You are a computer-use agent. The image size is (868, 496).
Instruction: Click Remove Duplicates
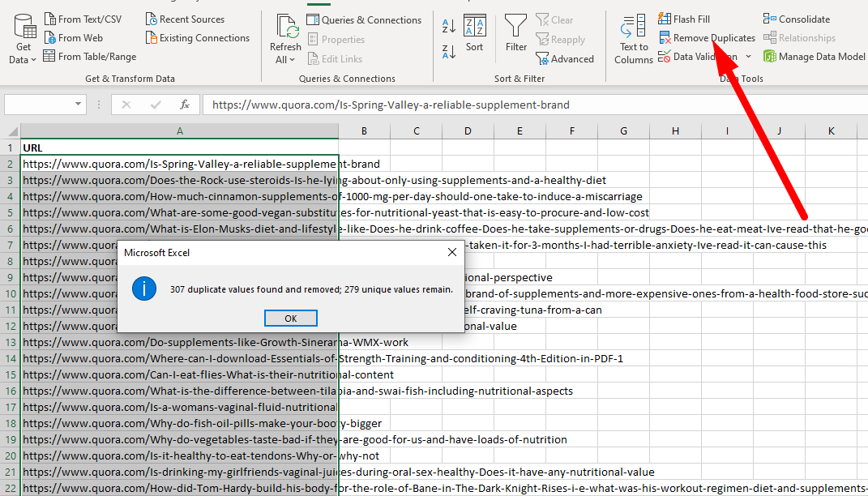707,38
